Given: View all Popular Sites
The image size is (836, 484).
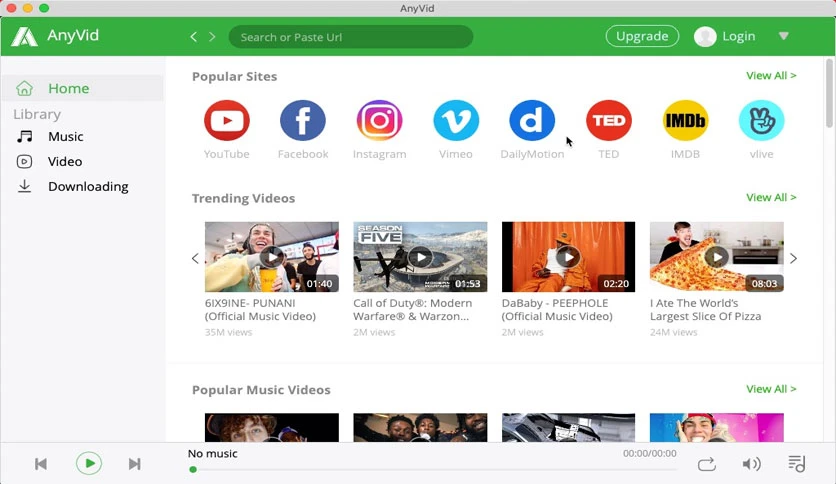Looking at the screenshot, I should coord(771,76).
